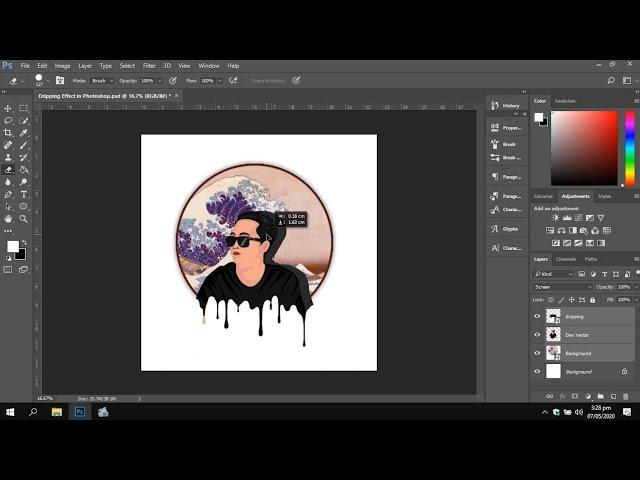This screenshot has width=640, height=480.
Task: Open the Image menu
Action: 62,66
